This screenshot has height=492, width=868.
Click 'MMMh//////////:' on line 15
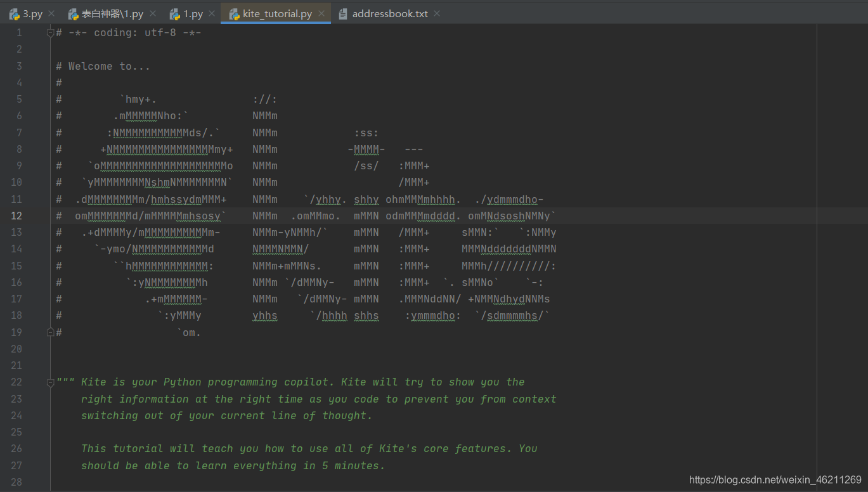click(x=509, y=266)
